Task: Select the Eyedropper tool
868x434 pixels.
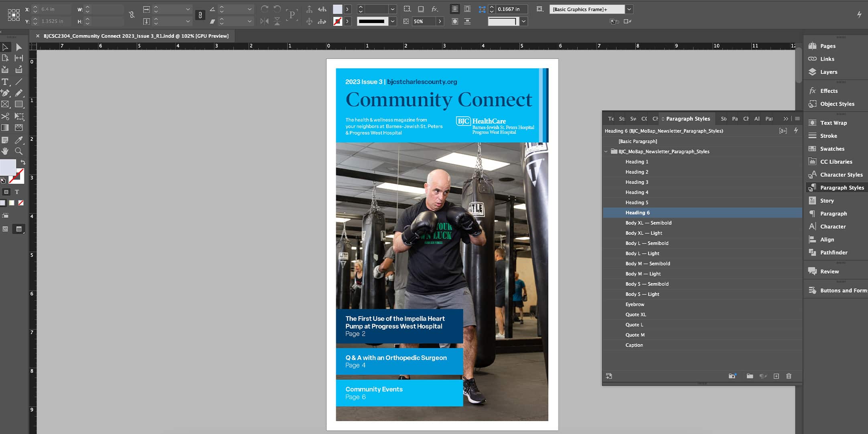Action: point(18,140)
